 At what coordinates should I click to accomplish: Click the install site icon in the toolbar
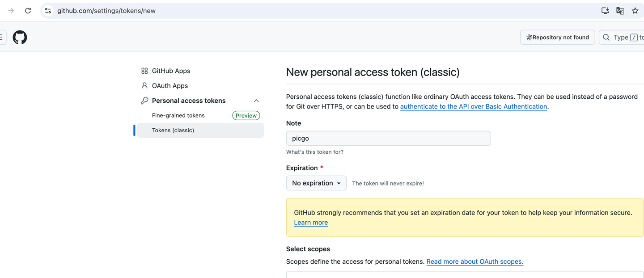[605, 10]
